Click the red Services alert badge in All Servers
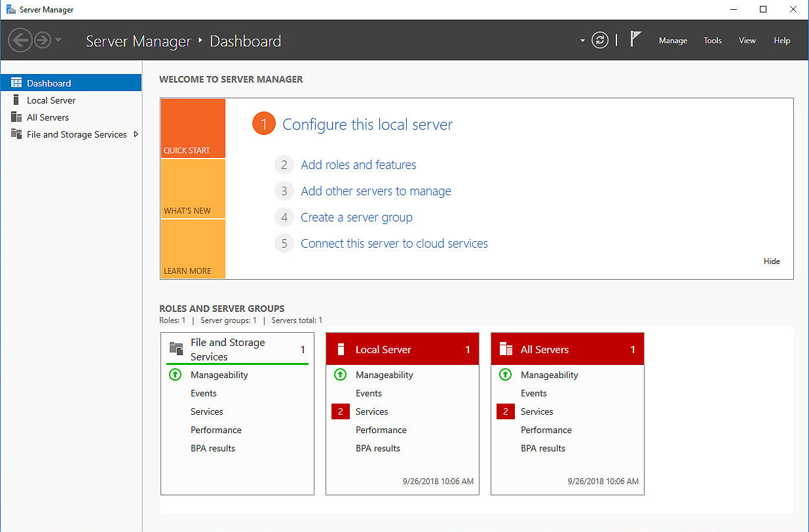 505,411
